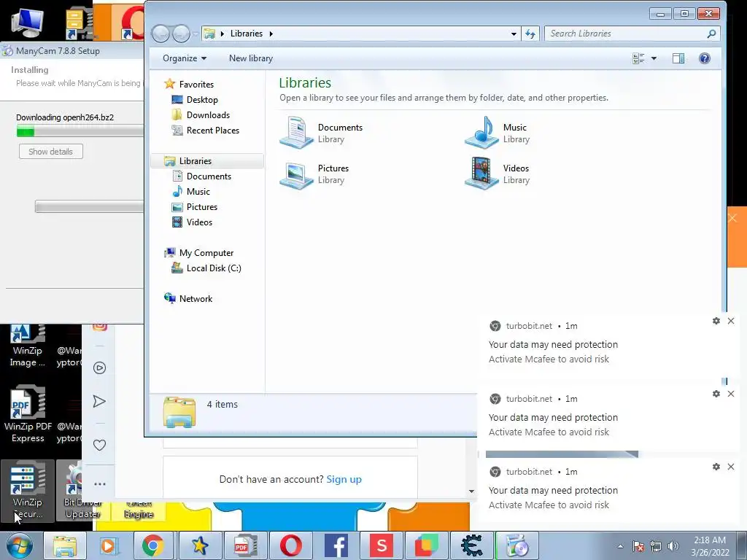Click the Sign up link
This screenshot has width=747, height=560.
pyautogui.click(x=344, y=479)
